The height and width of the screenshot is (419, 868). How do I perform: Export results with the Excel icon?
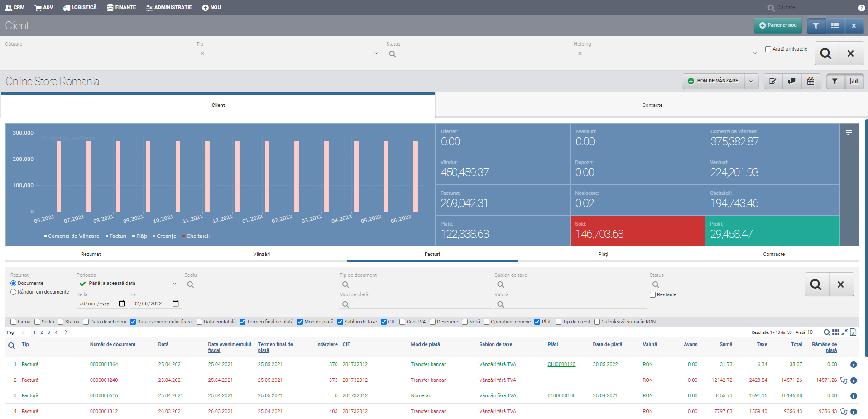(x=853, y=332)
